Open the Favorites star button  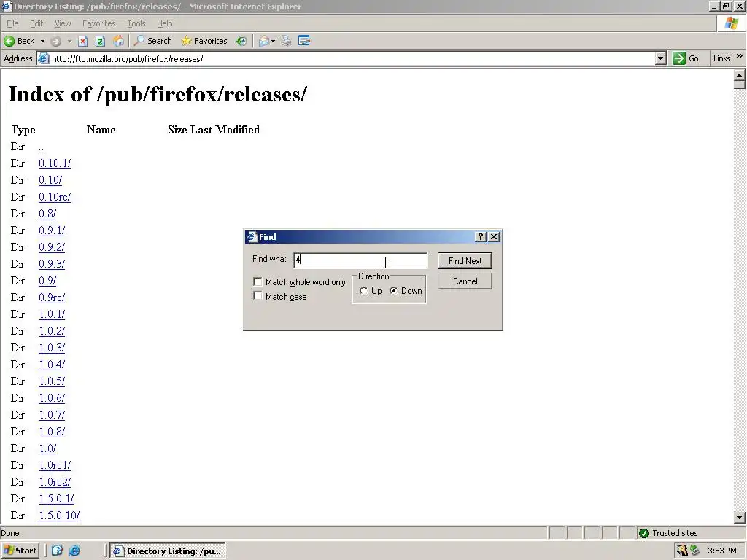point(204,41)
